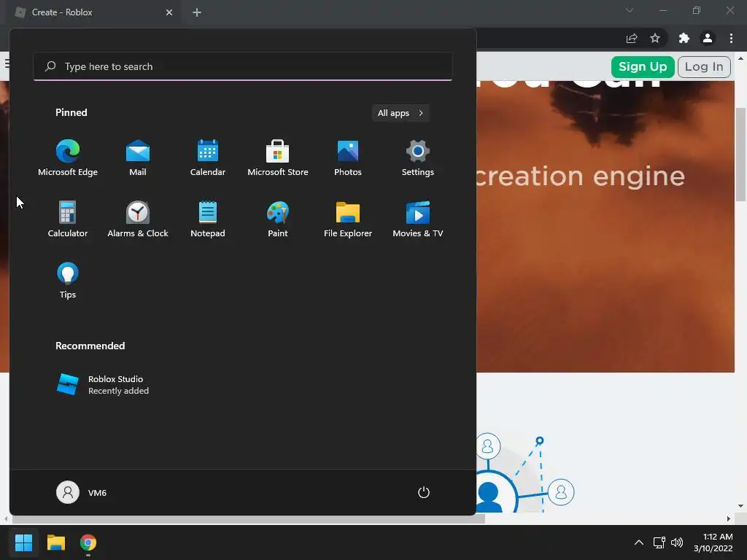This screenshot has height=560, width=747.
Task: Open the VM6 user account menu
Action: (x=82, y=492)
